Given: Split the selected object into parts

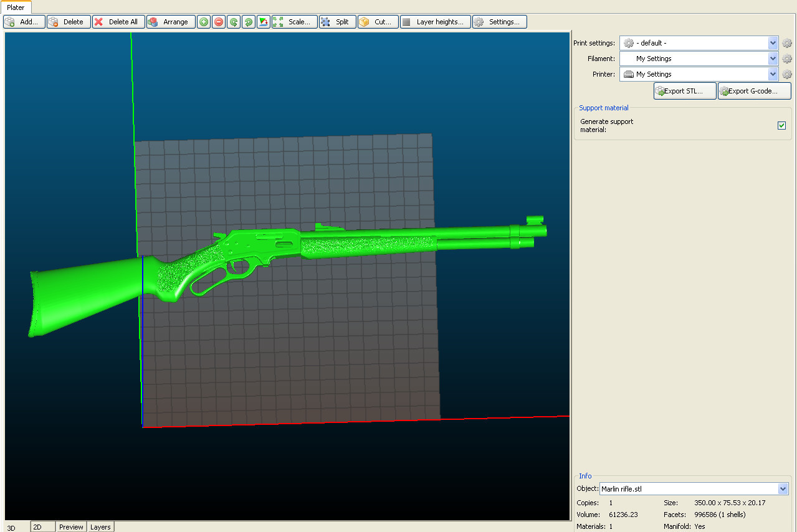Looking at the screenshot, I should (337, 22).
